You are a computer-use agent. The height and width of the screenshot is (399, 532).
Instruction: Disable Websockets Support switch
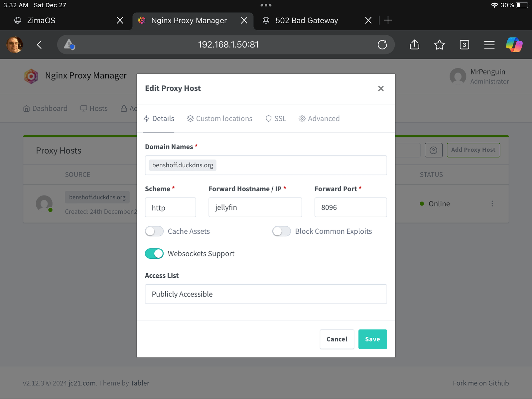click(x=154, y=254)
